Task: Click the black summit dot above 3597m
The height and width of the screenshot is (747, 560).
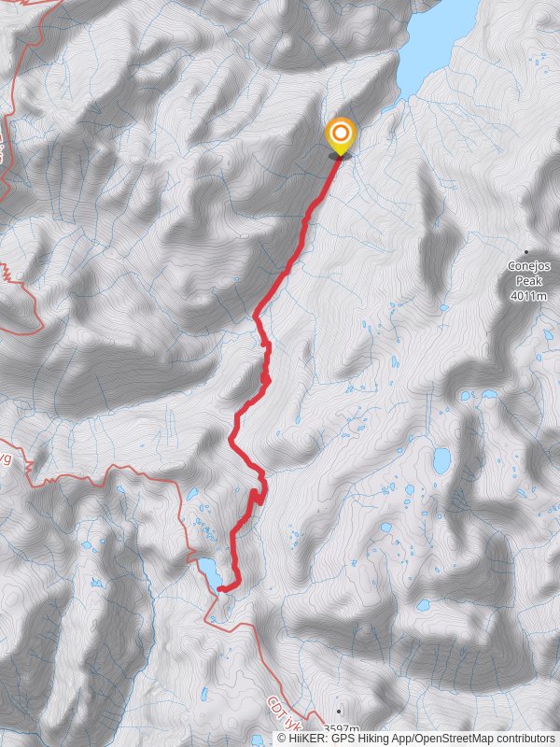Action: [339, 712]
